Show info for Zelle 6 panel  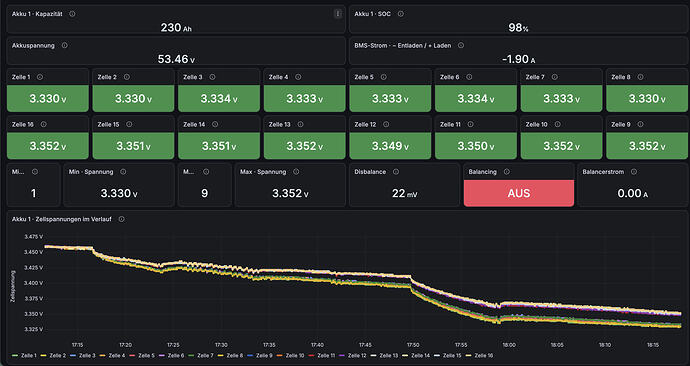point(469,77)
